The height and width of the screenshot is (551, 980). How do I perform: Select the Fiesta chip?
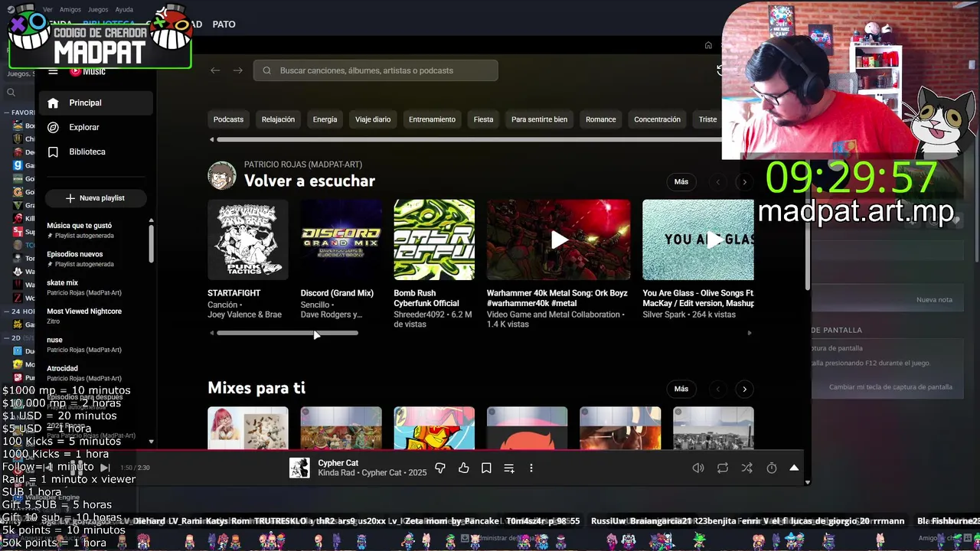click(x=483, y=119)
